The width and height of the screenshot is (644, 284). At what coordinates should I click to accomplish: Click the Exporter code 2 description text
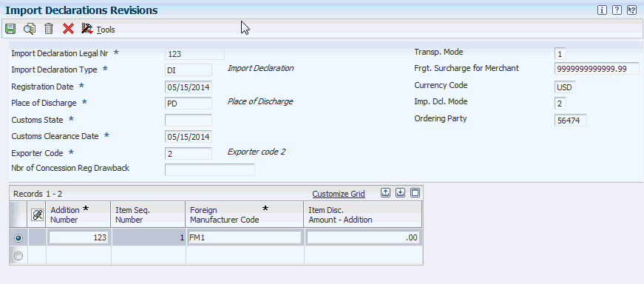[257, 152]
